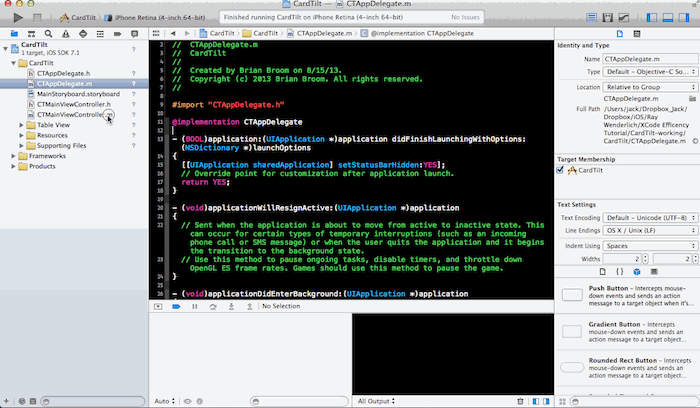Open the Log navigator speech bubble icon
Screen dimensions: 700x408
click(x=134, y=34)
